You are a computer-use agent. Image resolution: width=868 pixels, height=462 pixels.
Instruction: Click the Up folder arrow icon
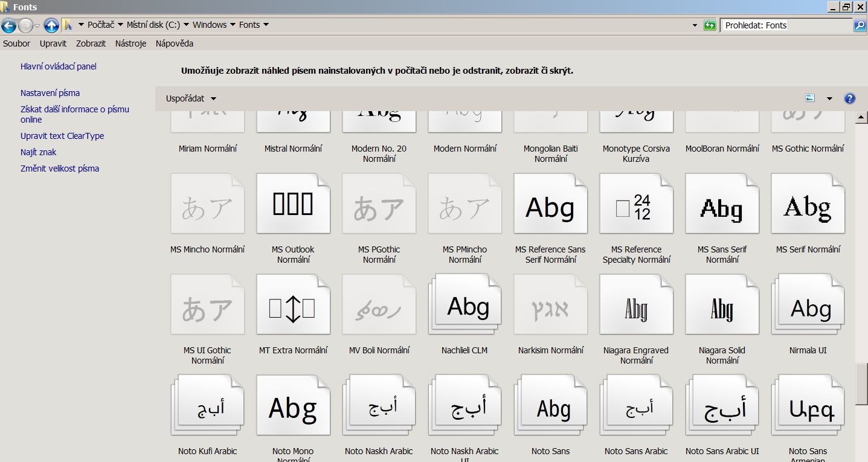click(x=51, y=25)
